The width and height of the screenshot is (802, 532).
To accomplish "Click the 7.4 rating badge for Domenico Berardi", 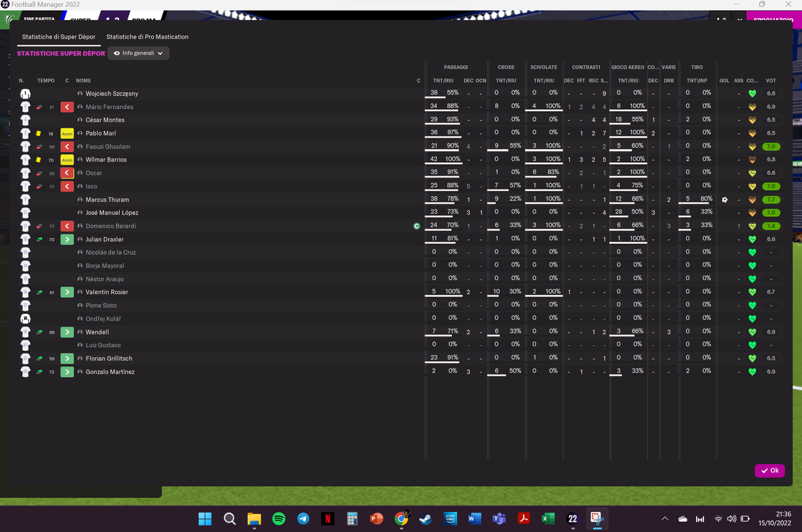I will (771, 226).
